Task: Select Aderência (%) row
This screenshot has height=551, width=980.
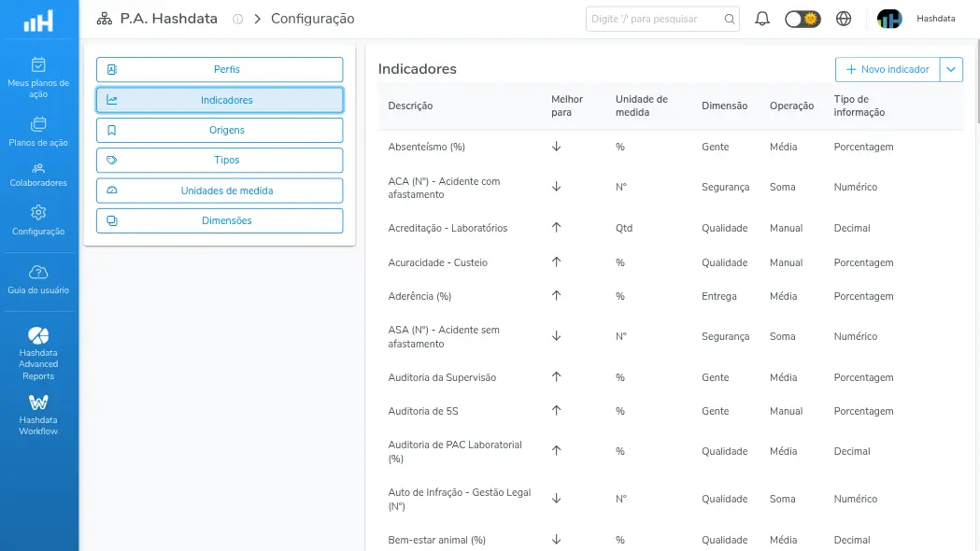Action: (x=671, y=296)
